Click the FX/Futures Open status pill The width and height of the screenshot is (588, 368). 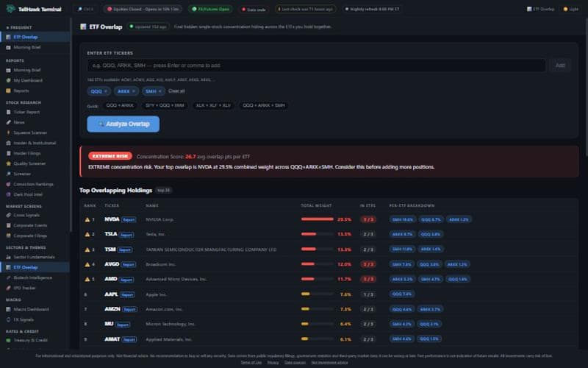click(x=211, y=9)
